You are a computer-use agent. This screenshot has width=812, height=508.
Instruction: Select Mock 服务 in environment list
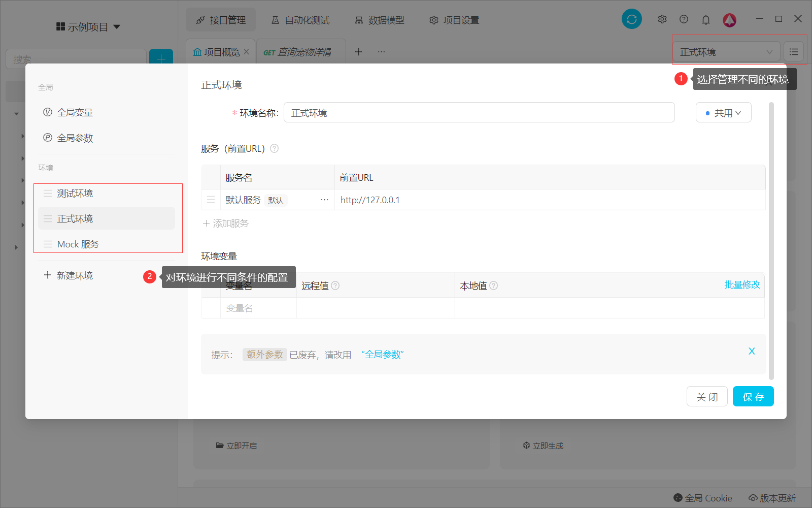point(107,244)
